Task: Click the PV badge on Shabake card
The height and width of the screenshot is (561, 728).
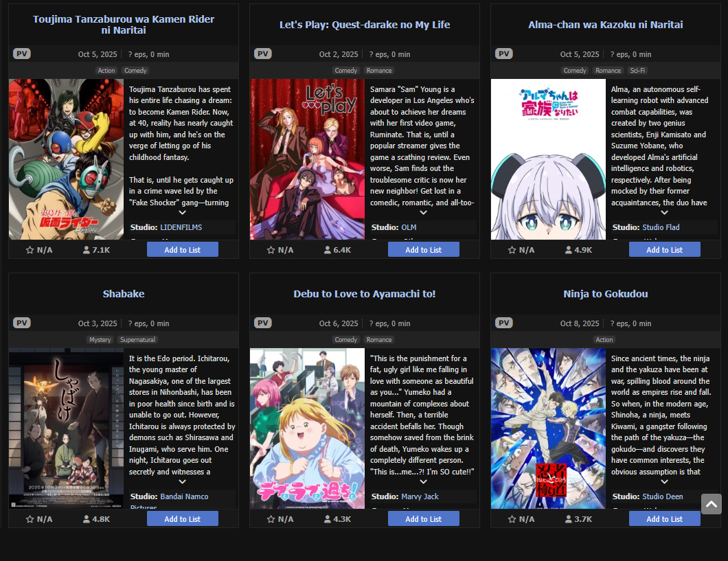Action: (22, 323)
